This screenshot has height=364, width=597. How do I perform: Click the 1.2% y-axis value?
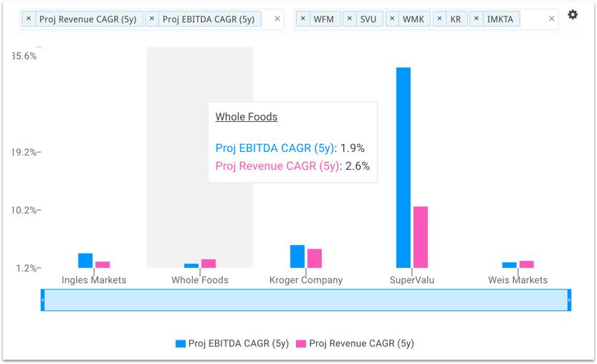(x=27, y=268)
